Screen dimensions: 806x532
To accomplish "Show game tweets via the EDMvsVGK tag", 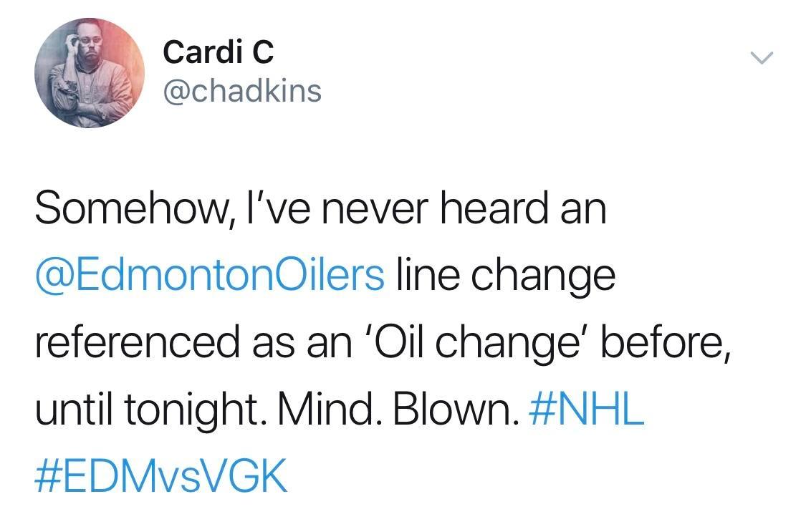I will [x=161, y=477].
